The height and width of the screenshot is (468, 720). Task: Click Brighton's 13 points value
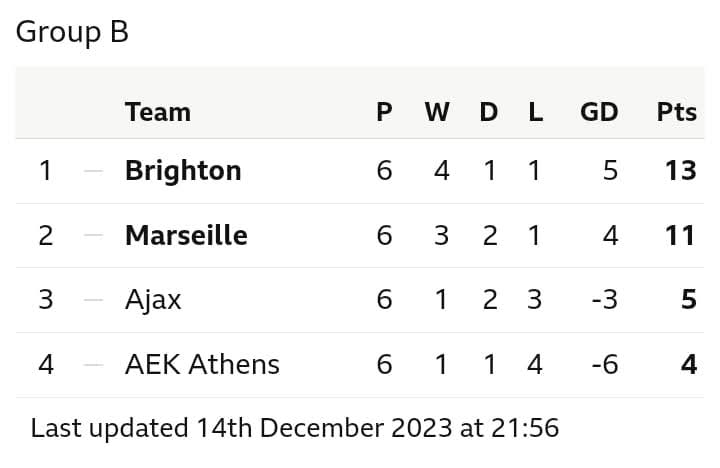[681, 171]
